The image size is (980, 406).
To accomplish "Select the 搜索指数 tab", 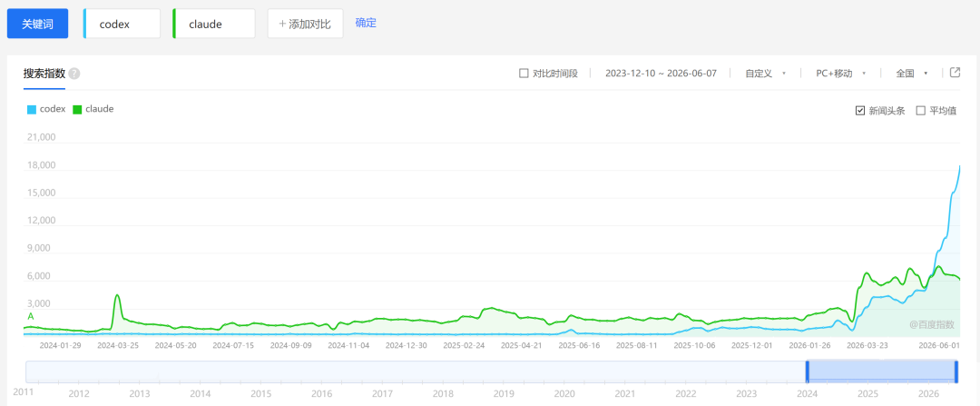I will pyautogui.click(x=44, y=74).
